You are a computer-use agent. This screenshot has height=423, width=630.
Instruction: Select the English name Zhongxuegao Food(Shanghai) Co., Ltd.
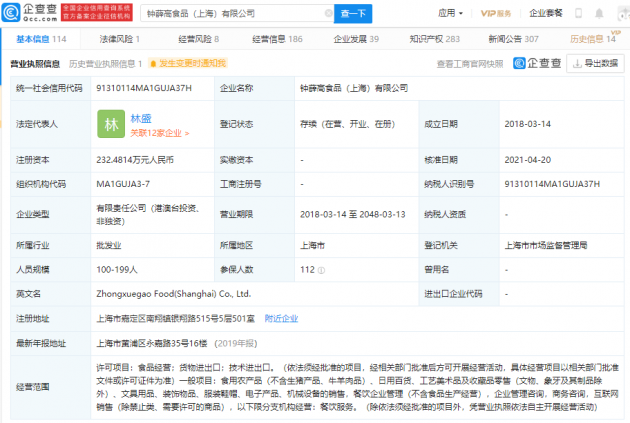coord(174,294)
